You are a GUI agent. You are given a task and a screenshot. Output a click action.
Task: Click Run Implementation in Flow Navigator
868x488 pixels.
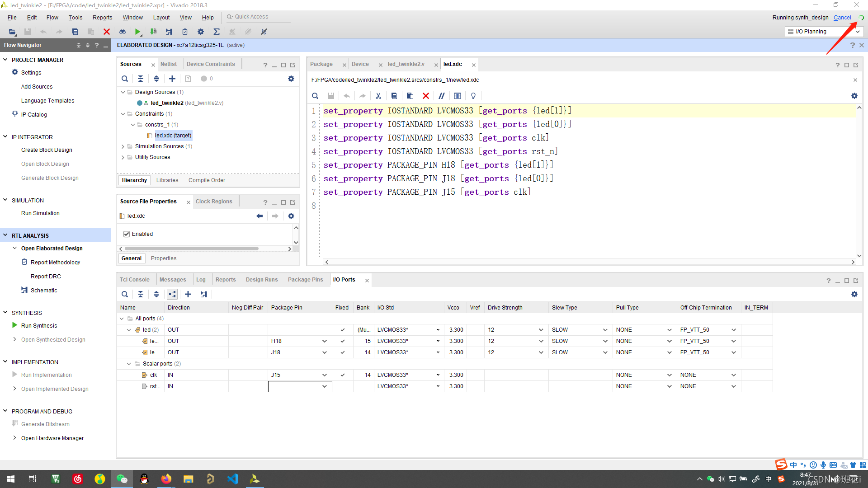(46, 375)
